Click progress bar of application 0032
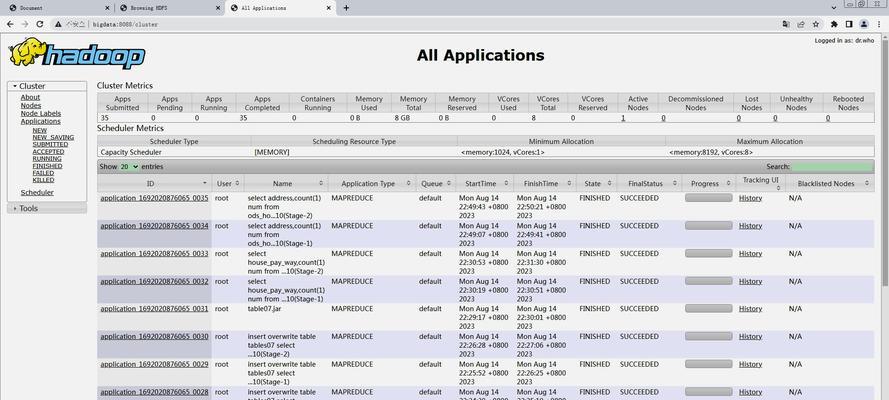Screen dimensions: 889x400 click(709, 281)
